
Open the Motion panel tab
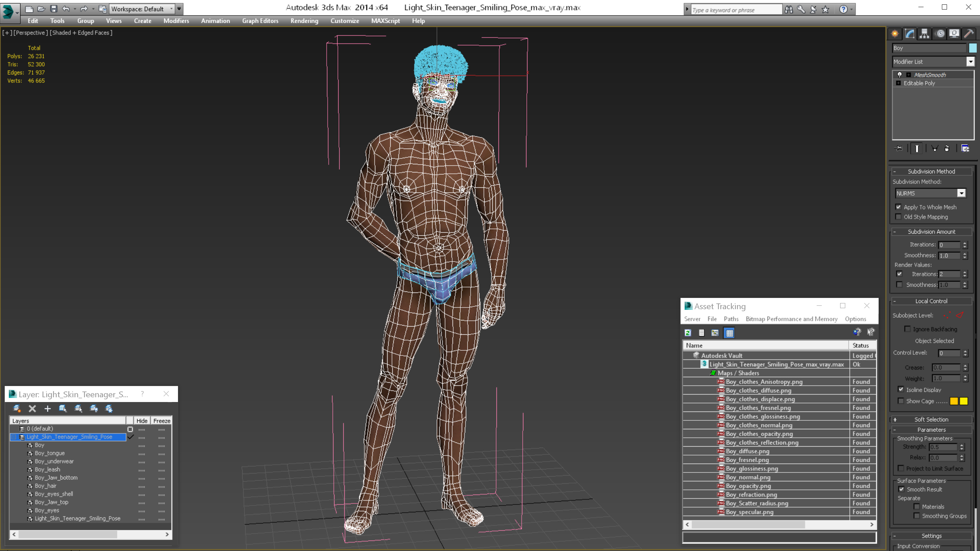click(940, 33)
